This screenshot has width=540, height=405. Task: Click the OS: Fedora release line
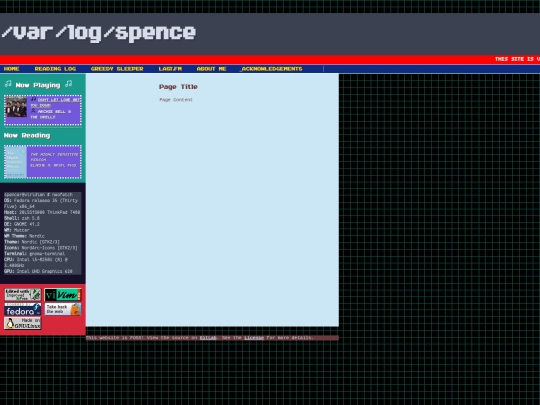pyautogui.click(x=41, y=203)
